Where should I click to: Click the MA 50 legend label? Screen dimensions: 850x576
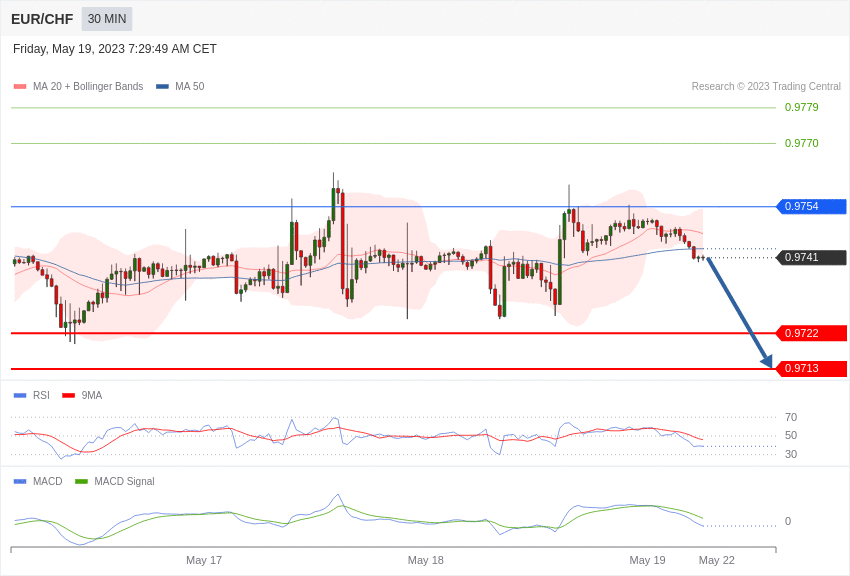190,87
